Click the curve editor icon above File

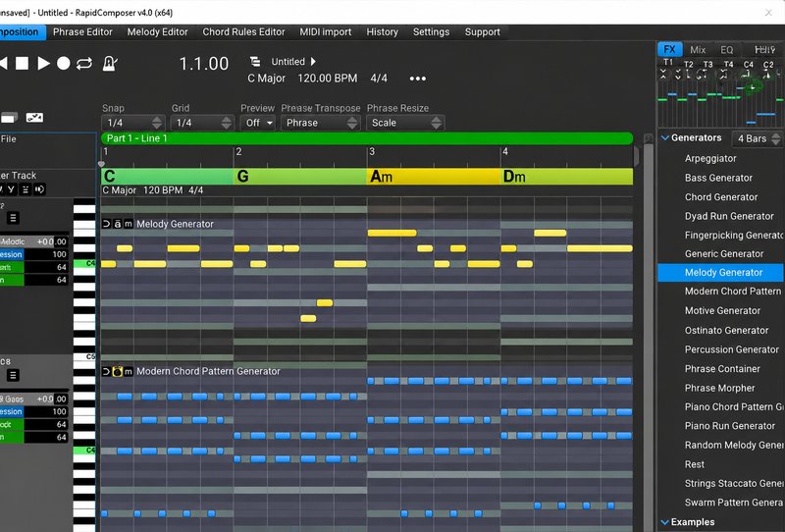point(34,118)
